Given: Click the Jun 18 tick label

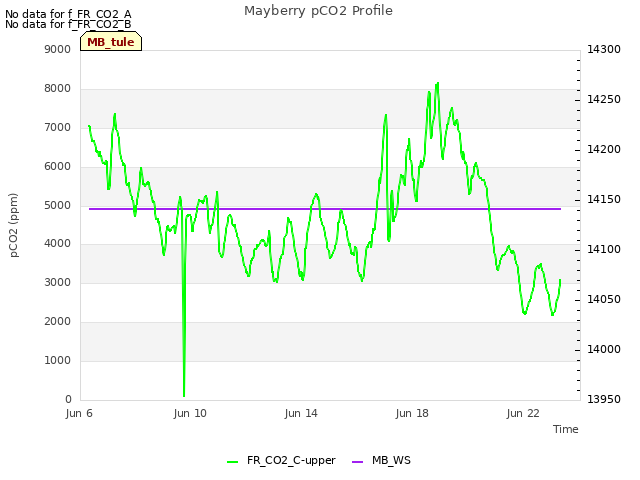Looking at the screenshot, I should tap(412, 413).
